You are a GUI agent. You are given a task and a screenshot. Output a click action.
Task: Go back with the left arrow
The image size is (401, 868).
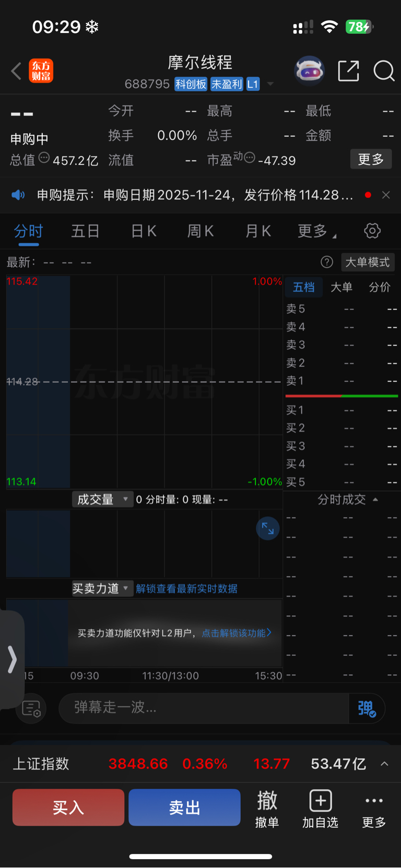pyautogui.click(x=16, y=71)
